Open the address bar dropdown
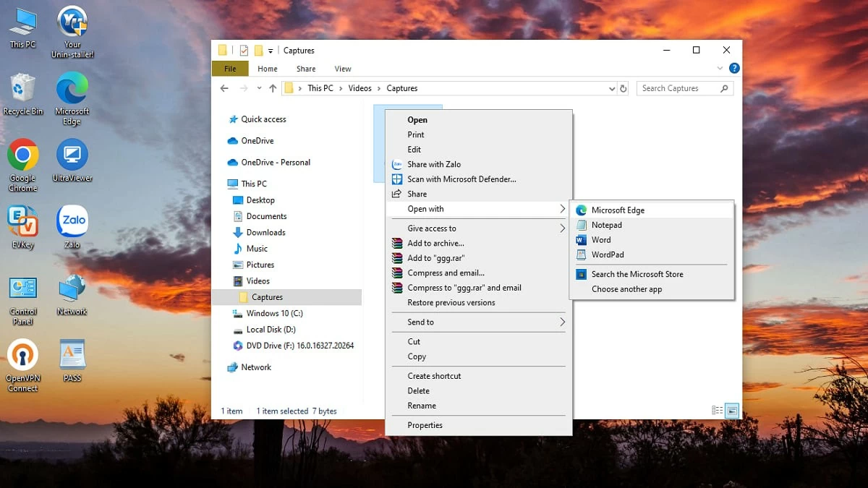Image resolution: width=868 pixels, height=488 pixels. tap(611, 87)
